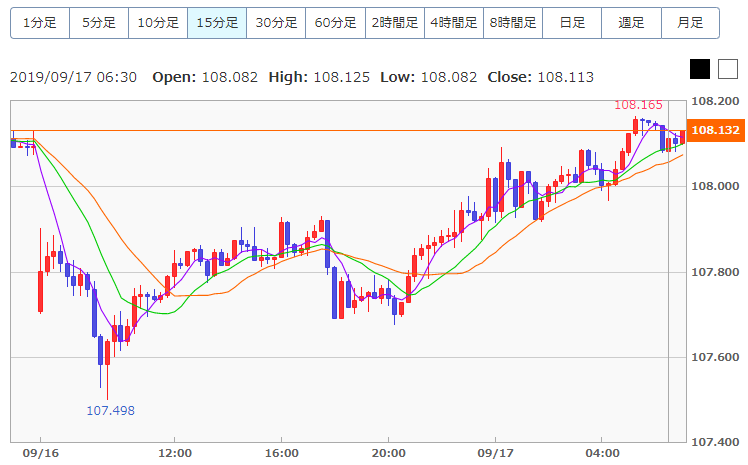Viewport: 748px width, 465px height.
Task: Click the Close value 108.113
Action: pyautogui.click(x=565, y=77)
